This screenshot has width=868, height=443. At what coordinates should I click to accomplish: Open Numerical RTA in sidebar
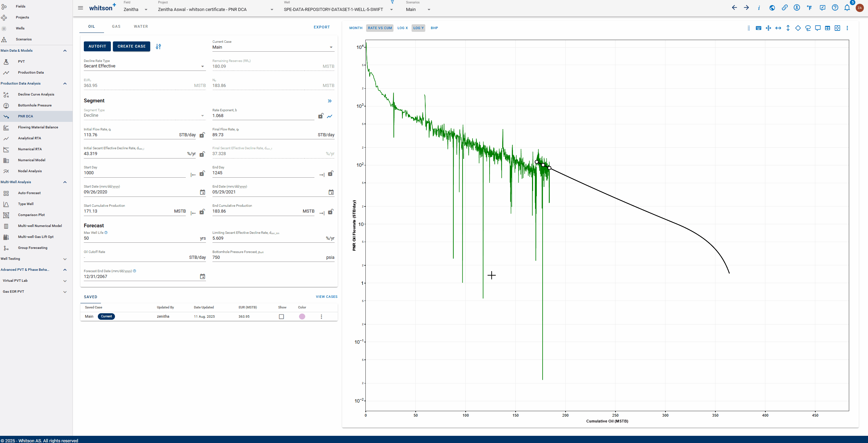click(x=36, y=149)
